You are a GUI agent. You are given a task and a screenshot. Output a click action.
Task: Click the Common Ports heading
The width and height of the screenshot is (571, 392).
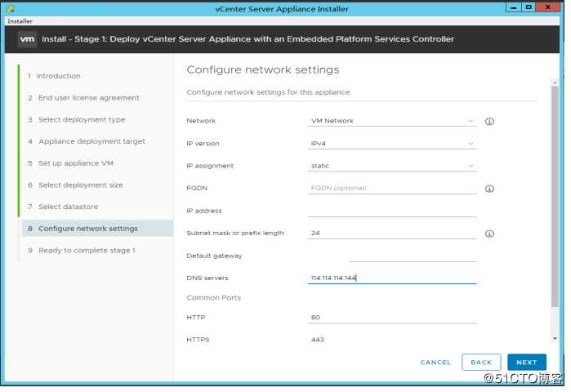213,298
